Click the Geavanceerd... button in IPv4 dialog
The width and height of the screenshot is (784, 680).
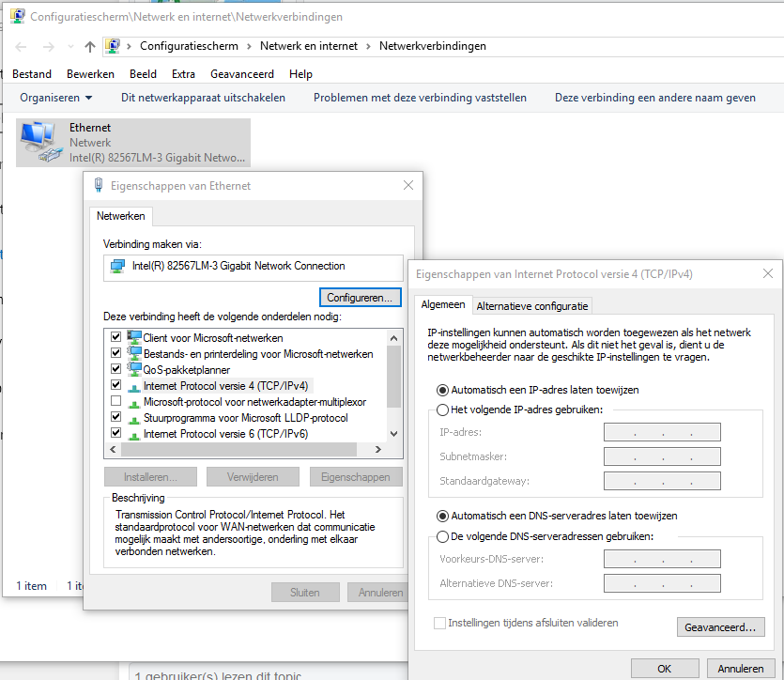point(720,626)
